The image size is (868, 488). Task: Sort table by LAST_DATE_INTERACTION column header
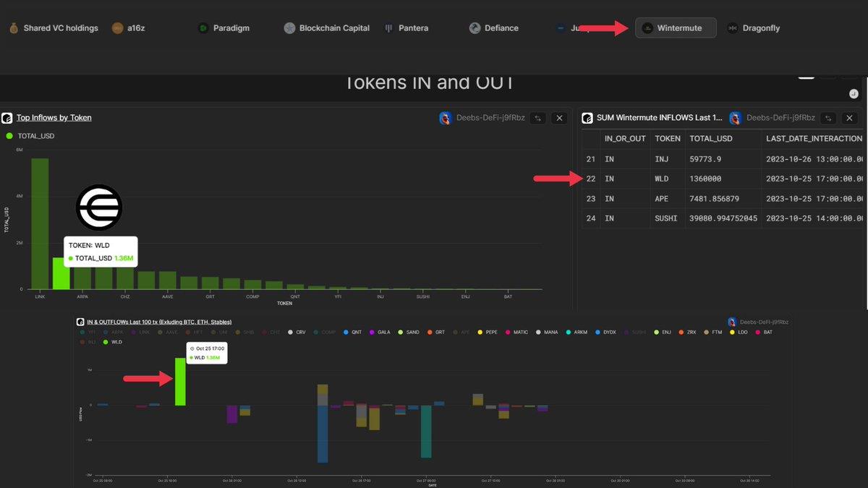click(x=814, y=138)
